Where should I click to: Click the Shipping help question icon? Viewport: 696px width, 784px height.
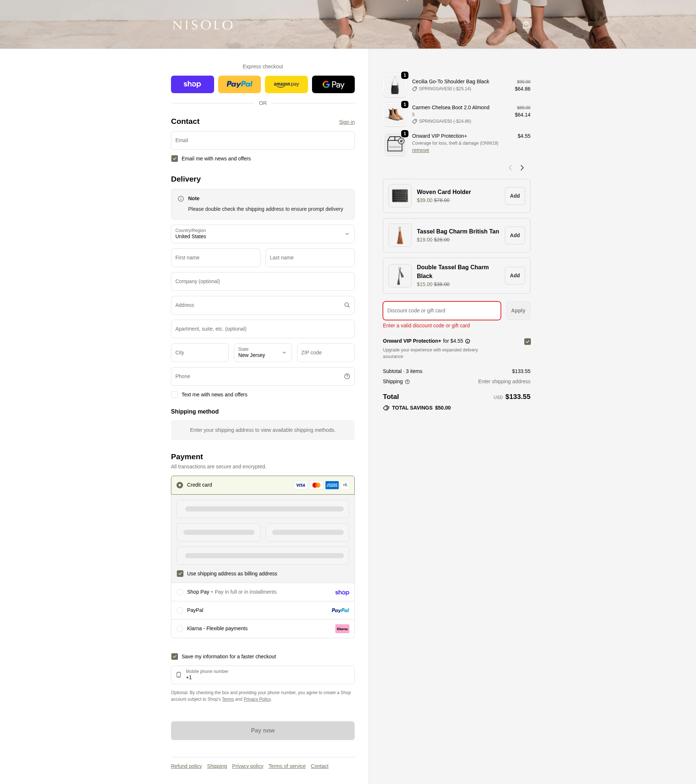tap(407, 382)
